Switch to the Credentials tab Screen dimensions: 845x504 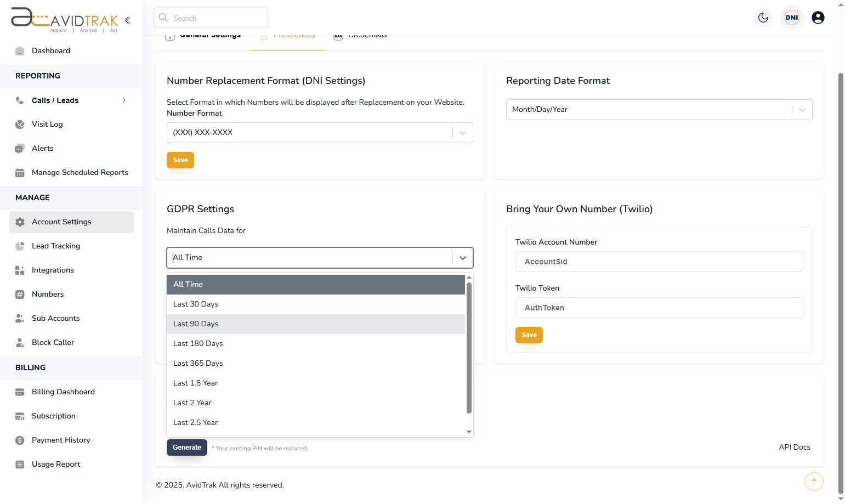[366, 35]
